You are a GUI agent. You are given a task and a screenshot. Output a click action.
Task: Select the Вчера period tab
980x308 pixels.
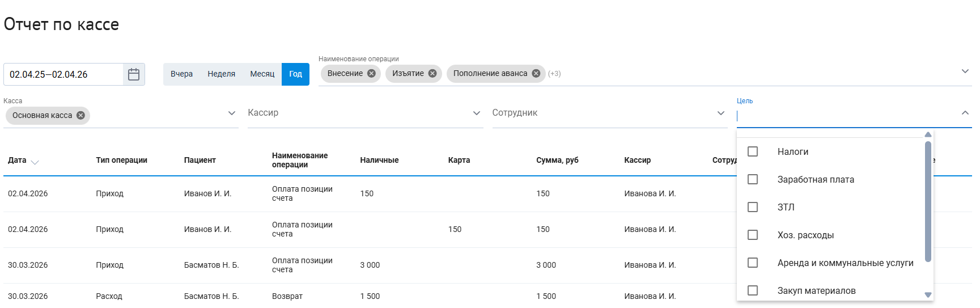coord(182,74)
